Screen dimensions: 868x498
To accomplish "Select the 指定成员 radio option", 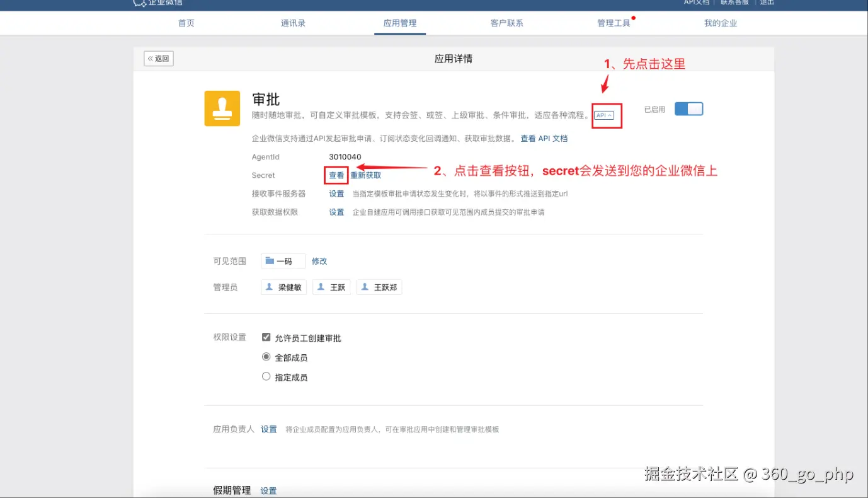I will tap(266, 377).
